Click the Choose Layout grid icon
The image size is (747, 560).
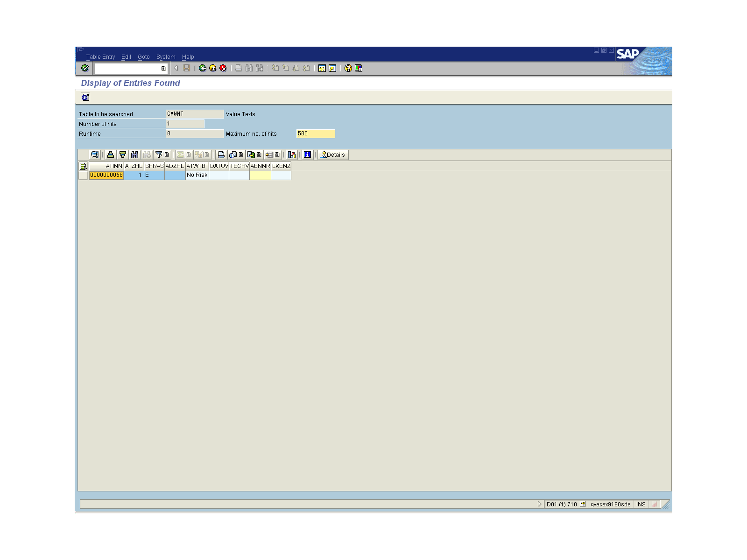point(269,155)
